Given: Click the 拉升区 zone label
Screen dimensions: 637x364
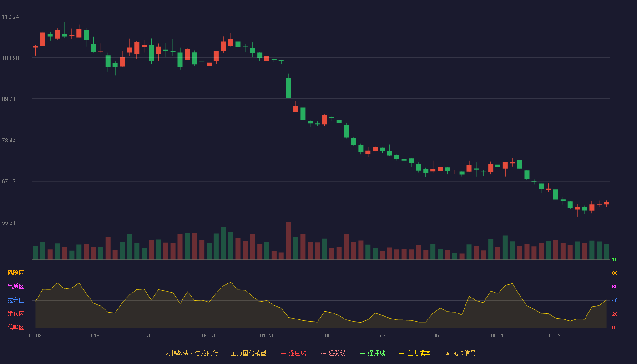Looking at the screenshot, I should coord(15,300).
